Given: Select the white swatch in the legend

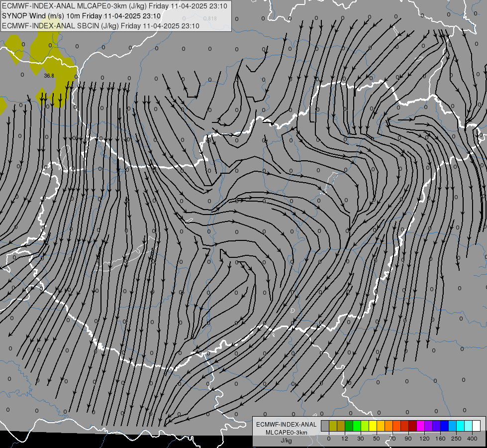Looking at the screenshot, I should point(477,426).
